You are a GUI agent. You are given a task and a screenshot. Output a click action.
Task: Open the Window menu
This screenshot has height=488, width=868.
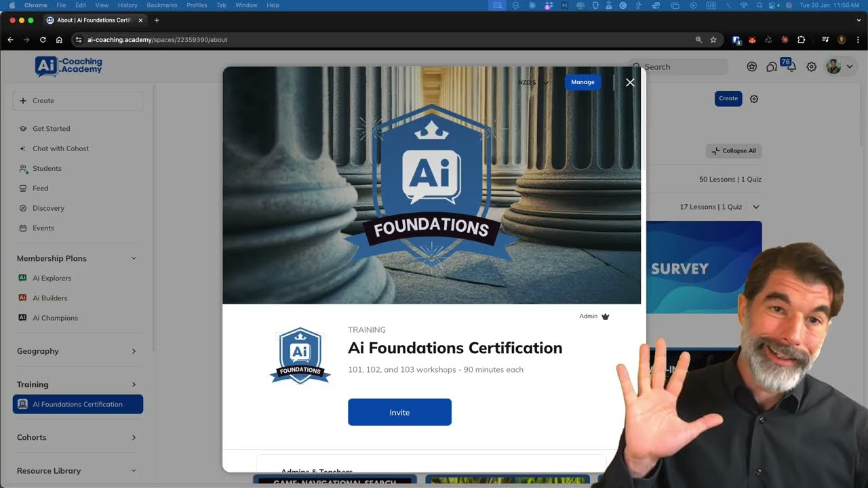(x=246, y=5)
